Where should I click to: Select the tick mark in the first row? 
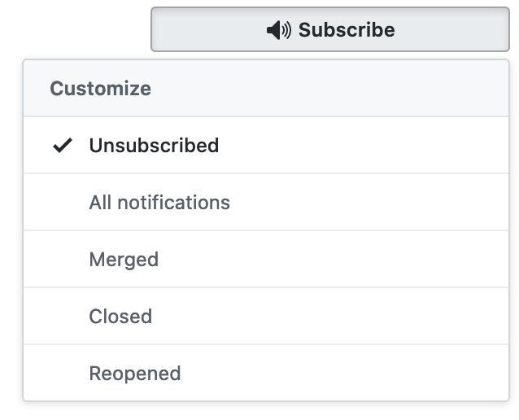point(62,146)
